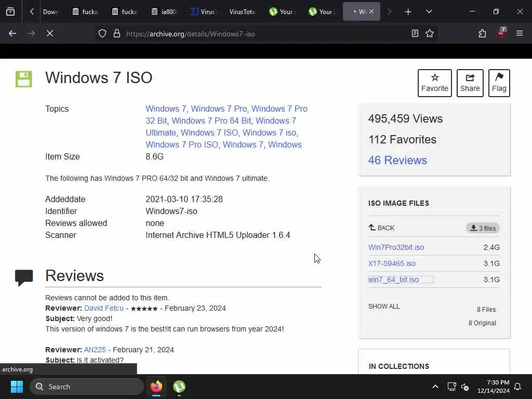Viewport: 532px width, 399px height.
Task: Open the extensions puzzle icon
Action: (482, 33)
